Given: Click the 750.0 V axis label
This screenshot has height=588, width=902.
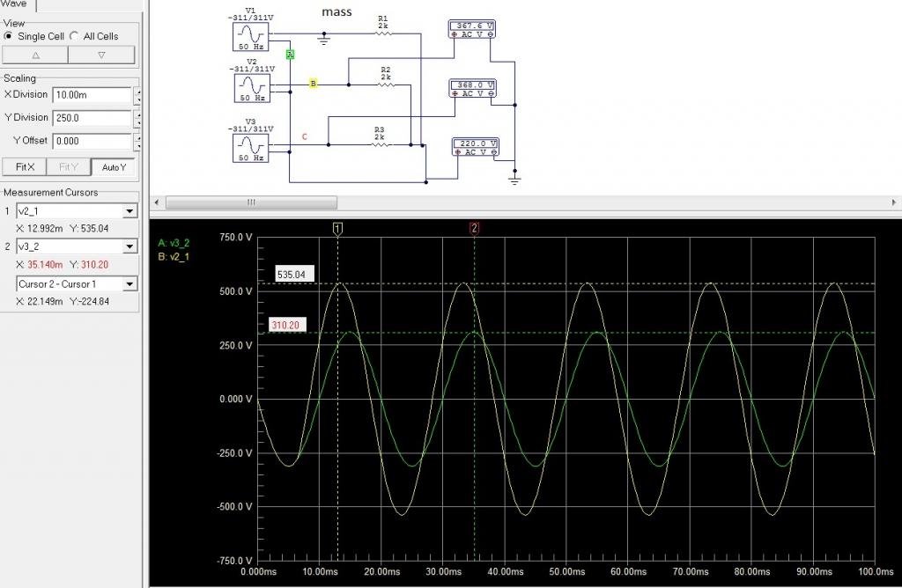Looking at the screenshot, I should (236, 238).
